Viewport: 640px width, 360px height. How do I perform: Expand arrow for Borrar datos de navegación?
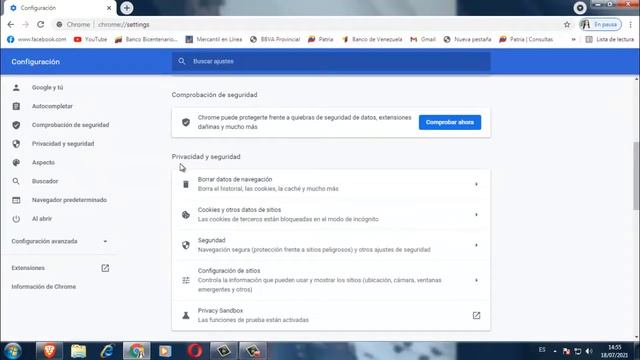(476, 184)
